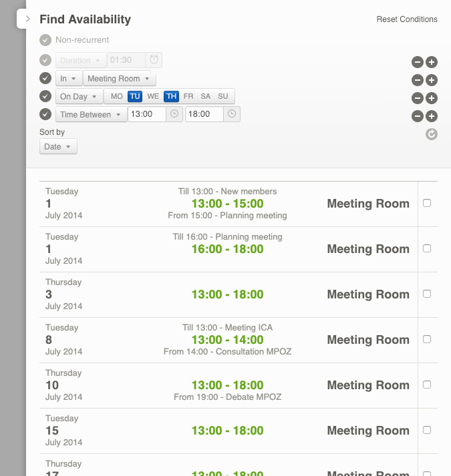Click minus icon on the On Day row
This screenshot has width=451, height=476.
[x=417, y=98]
